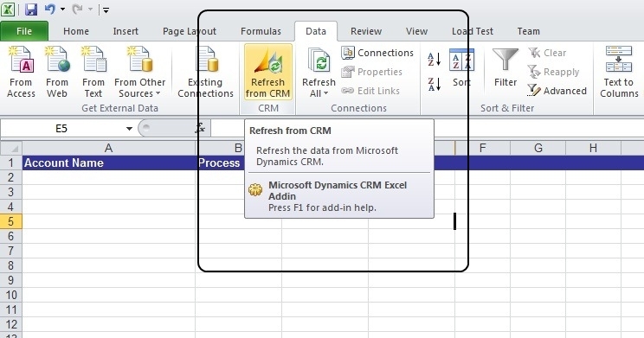Image resolution: width=644 pixels, height=338 pixels.
Task: Click the Name Box showing E5
Action: [x=61, y=129]
